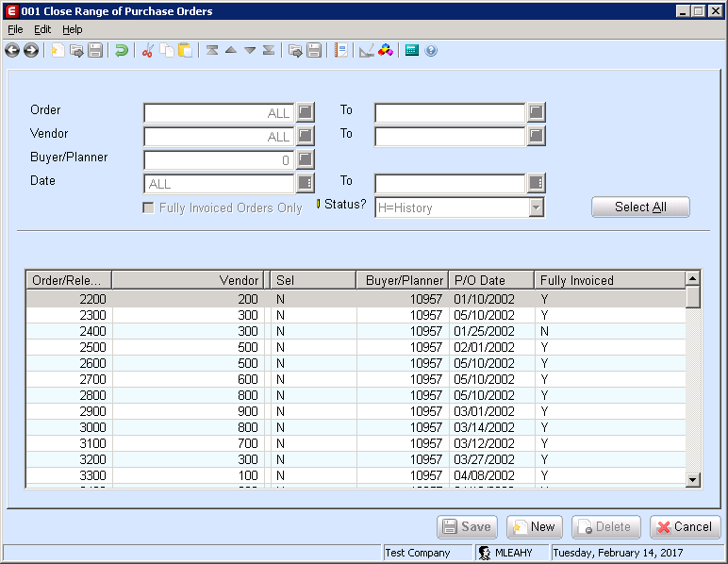This screenshot has width=728, height=564.
Task: Click the Select All button
Action: (x=640, y=207)
